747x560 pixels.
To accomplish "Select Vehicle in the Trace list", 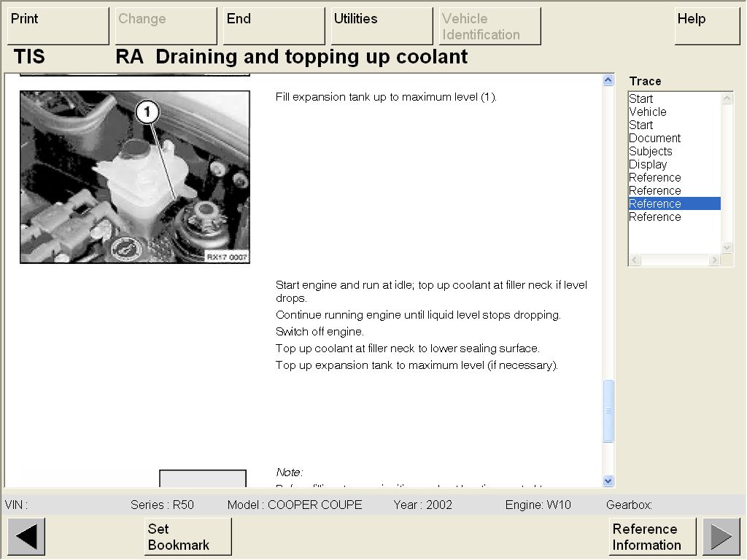I will click(x=648, y=112).
